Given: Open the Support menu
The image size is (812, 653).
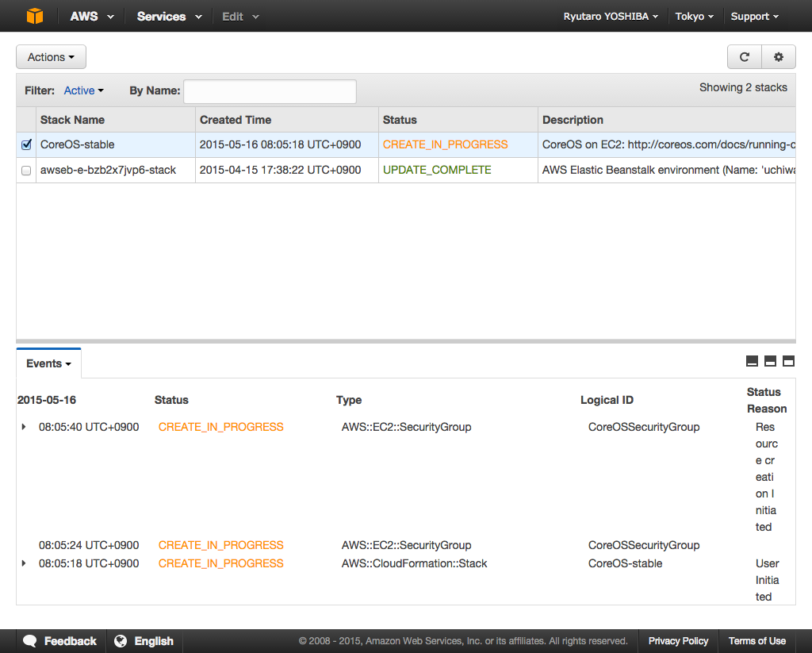Looking at the screenshot, I should (x=755, y=17).
